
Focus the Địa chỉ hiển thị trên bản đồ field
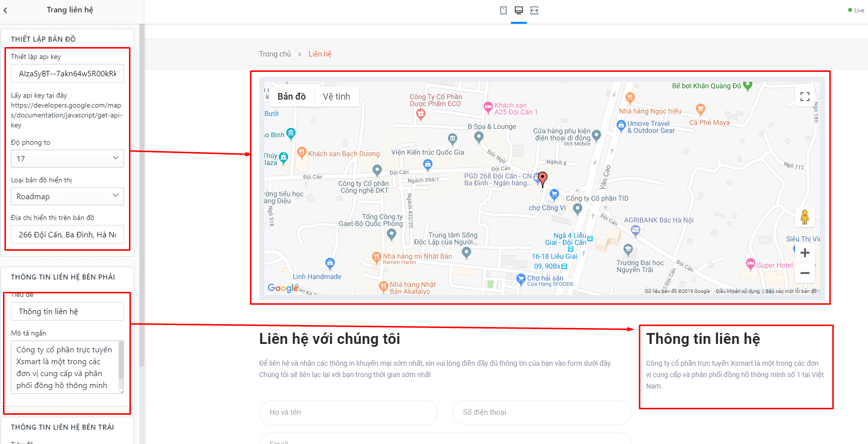pos(67,234)
